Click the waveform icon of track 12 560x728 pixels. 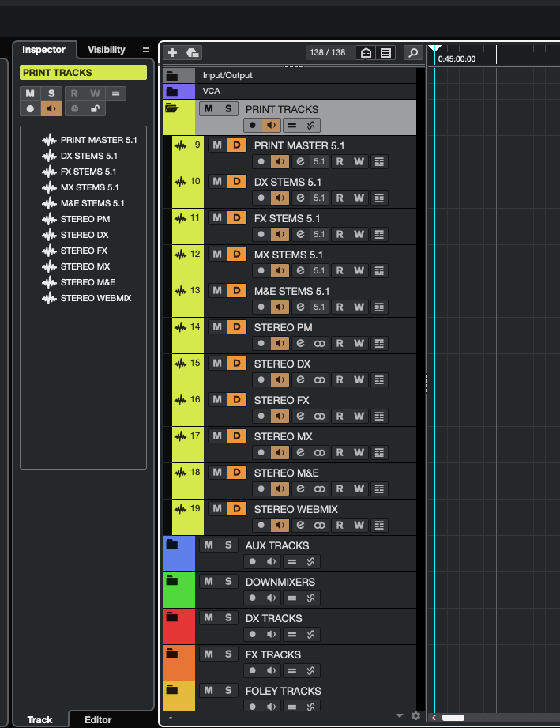tap(180, 255)
